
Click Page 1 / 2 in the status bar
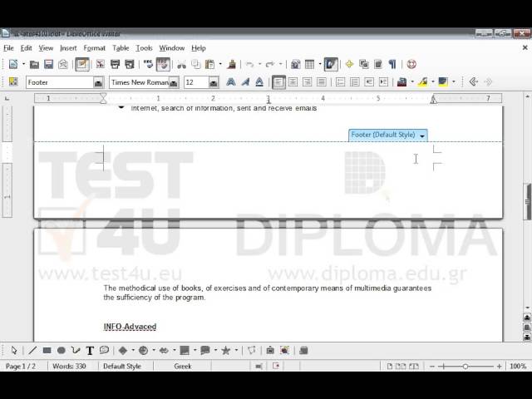(x=20, y=367)
